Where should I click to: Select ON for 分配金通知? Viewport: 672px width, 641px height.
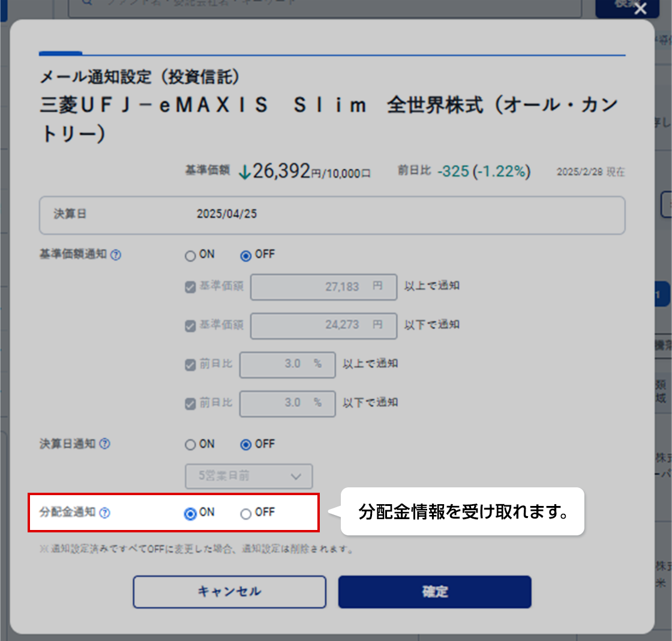190,514
